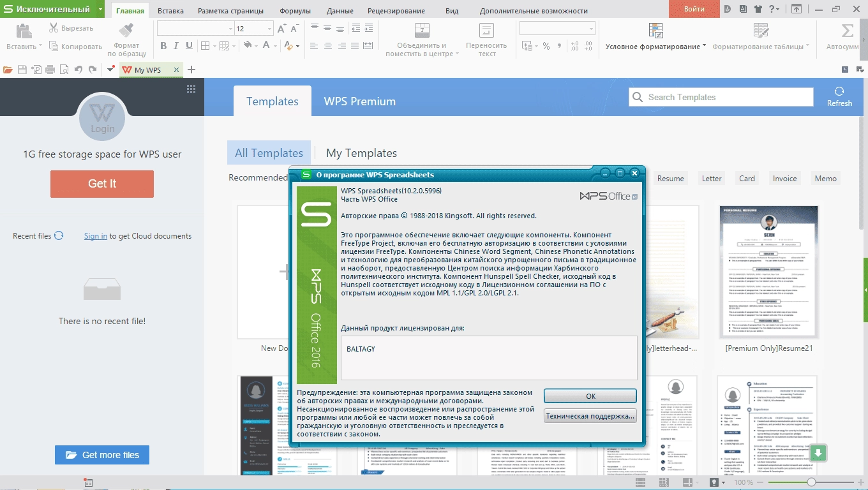Click the Undo arrow

coord(78,70)
